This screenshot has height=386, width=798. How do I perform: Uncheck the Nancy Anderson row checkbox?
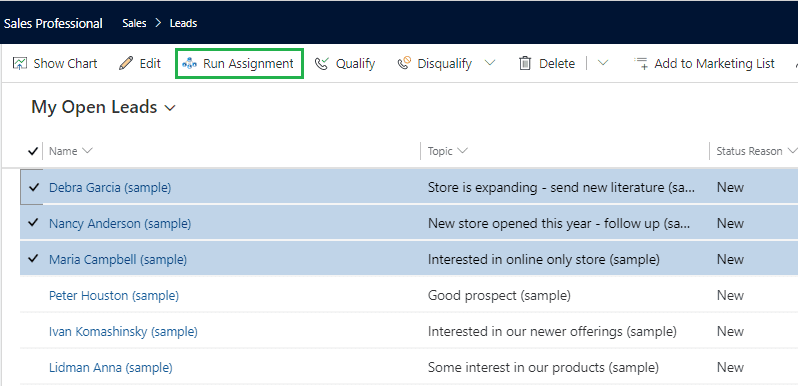click(x=34, y=223)
